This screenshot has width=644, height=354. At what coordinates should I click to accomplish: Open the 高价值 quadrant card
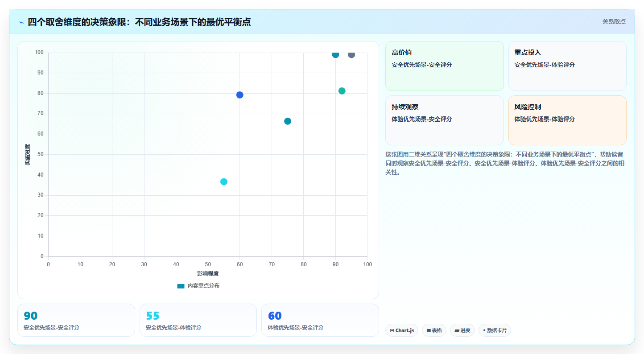(444, 66)
